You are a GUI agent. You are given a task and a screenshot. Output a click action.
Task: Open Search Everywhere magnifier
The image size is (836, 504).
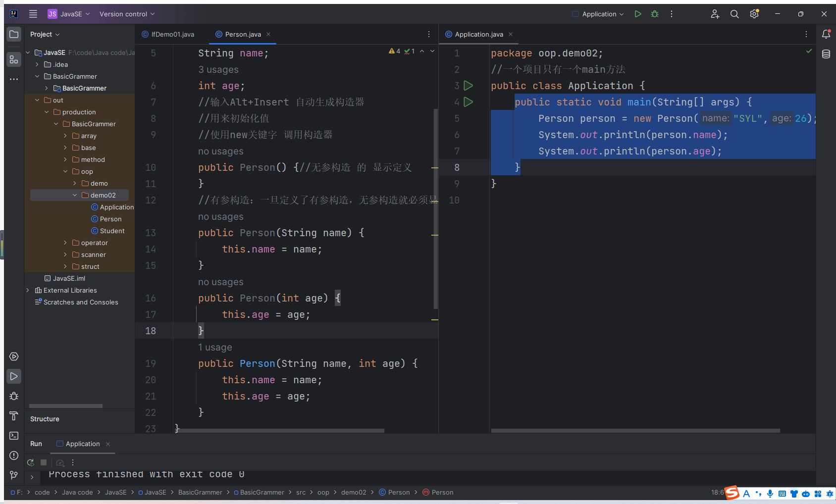coord(734,14)
